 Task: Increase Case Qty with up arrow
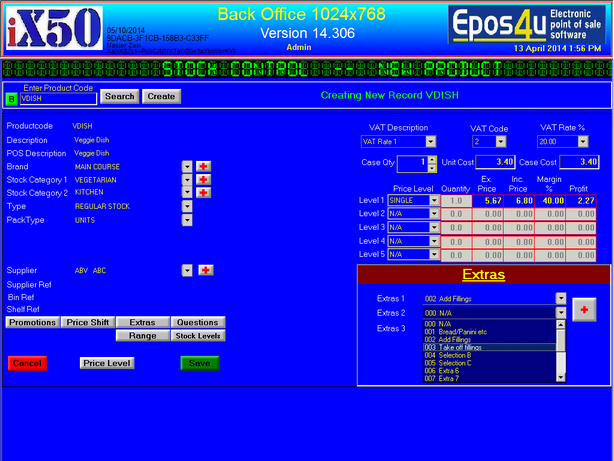pyautogui.click(x=432, y=160)
